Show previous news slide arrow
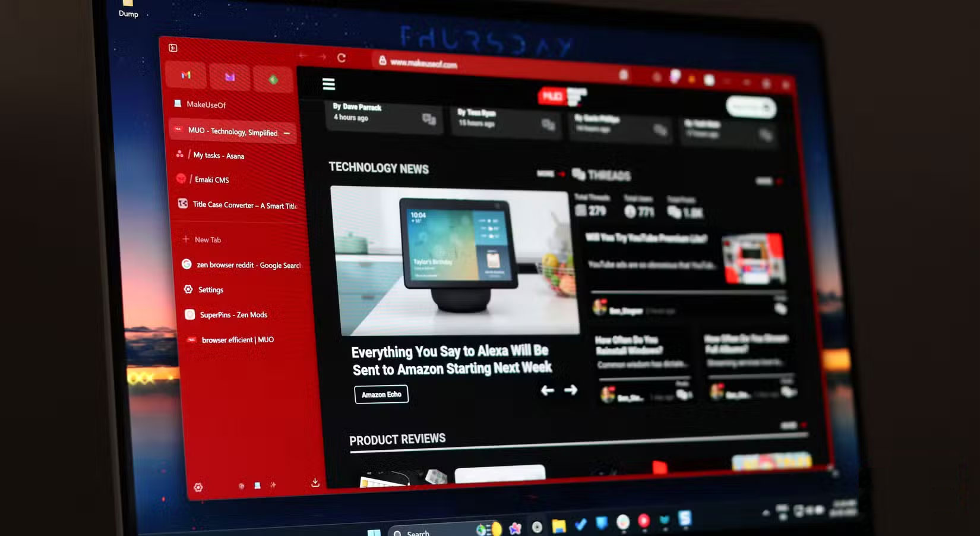 click(548, 390)
